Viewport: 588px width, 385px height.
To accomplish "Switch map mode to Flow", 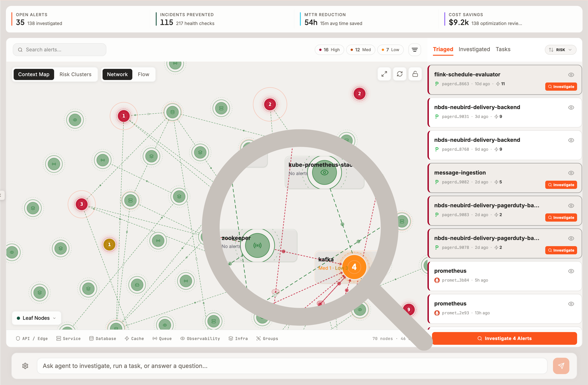I will tap(143, 74).
